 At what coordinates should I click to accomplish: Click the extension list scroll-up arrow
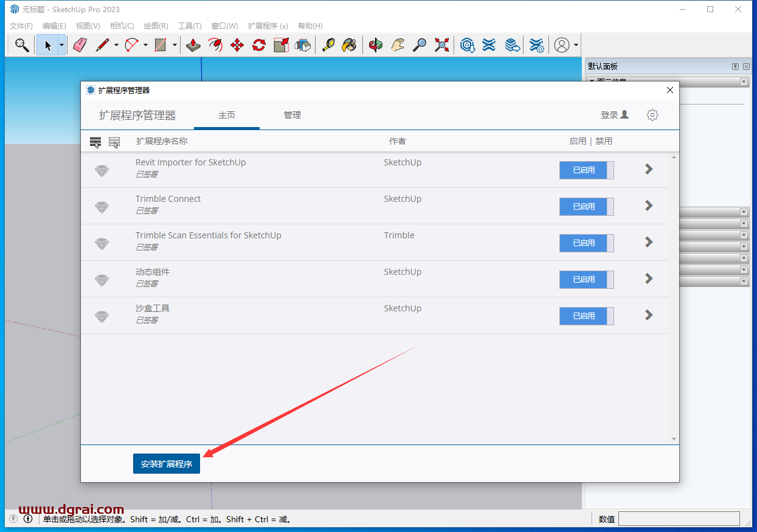[674, 157]
